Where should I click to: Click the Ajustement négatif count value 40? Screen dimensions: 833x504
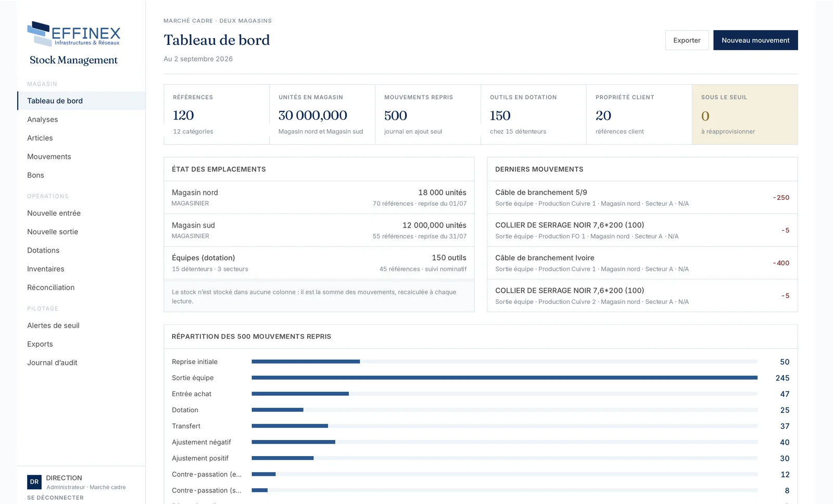785,442
